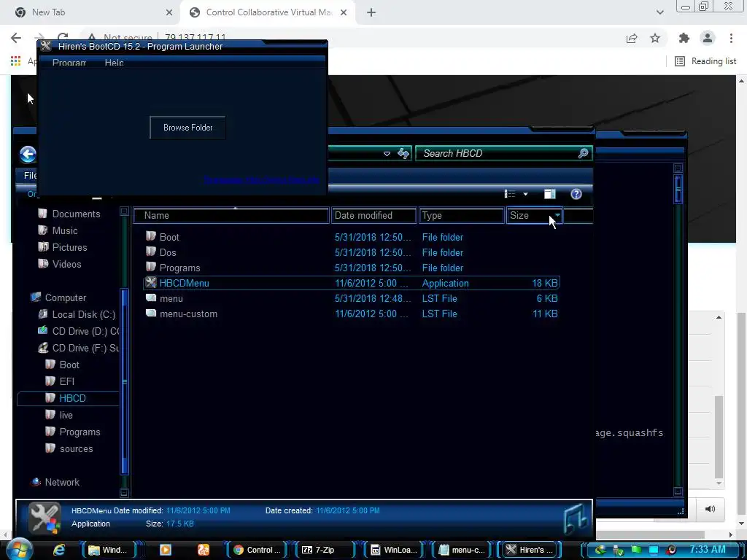Open the view options dropdown arrow
747x560 pixels.
(x=525, y=194)
